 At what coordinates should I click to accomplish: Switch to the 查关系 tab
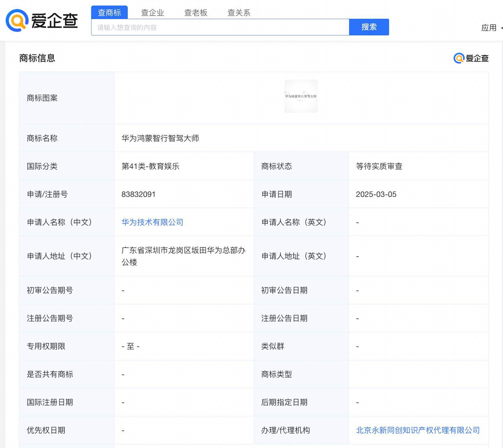[239, 13]
